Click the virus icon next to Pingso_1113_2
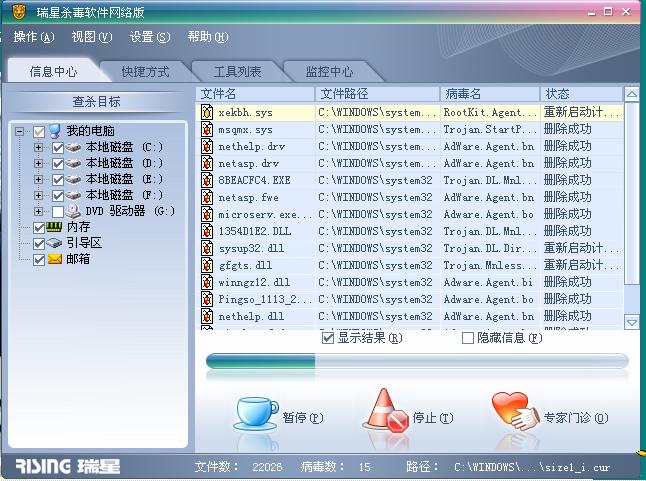646x481 pixels. click(x=207, y=299)
